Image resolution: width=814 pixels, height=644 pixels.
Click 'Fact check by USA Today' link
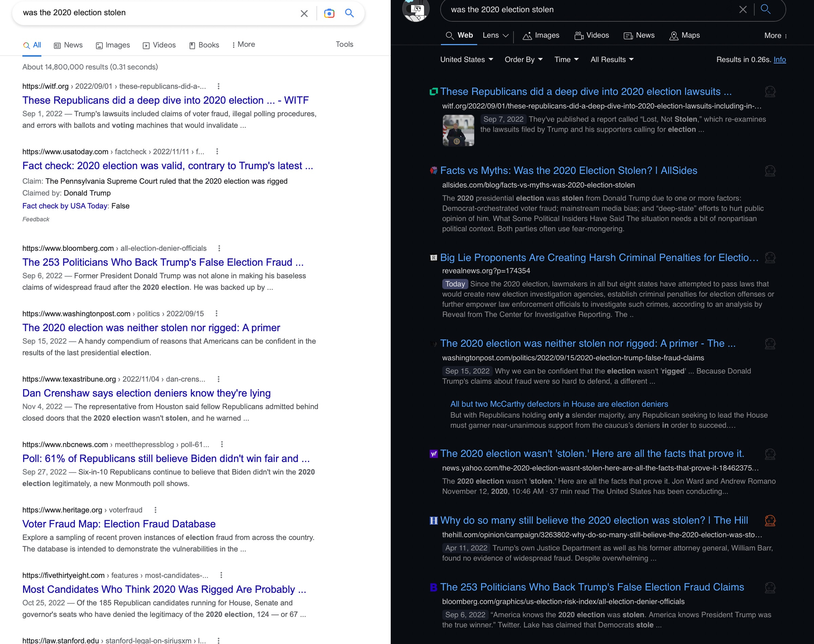(x=65, y=206)
